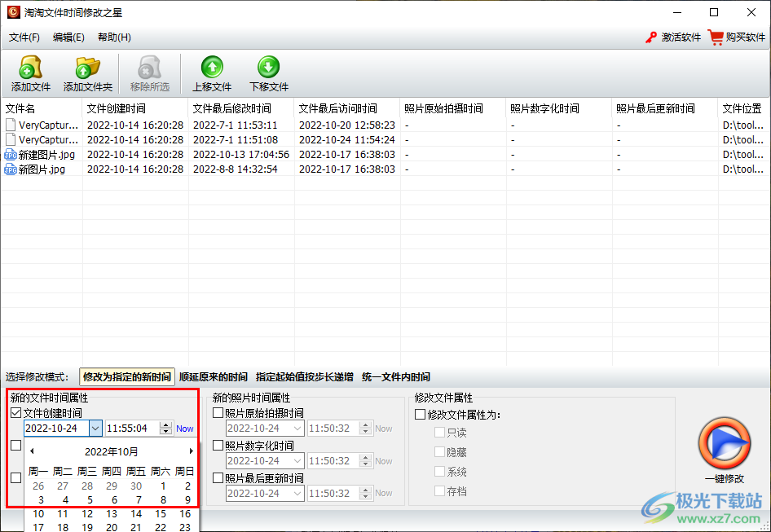This screenshot has height=532, width=771.
Task: Click access time 2022-10-20 12:58:23
Action: click(x=347, y=125)
